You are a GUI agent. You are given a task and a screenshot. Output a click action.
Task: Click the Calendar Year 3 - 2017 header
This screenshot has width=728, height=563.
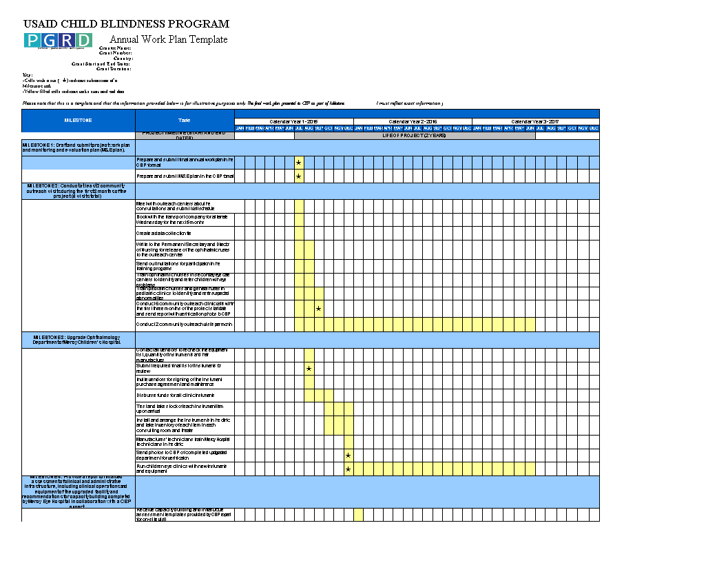coord(534,121)
